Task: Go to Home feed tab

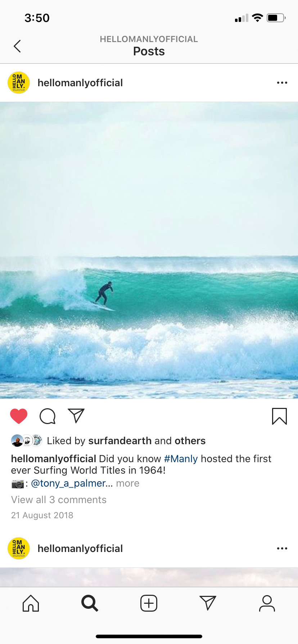Action: pyautogui.click(x=31, y=603)
